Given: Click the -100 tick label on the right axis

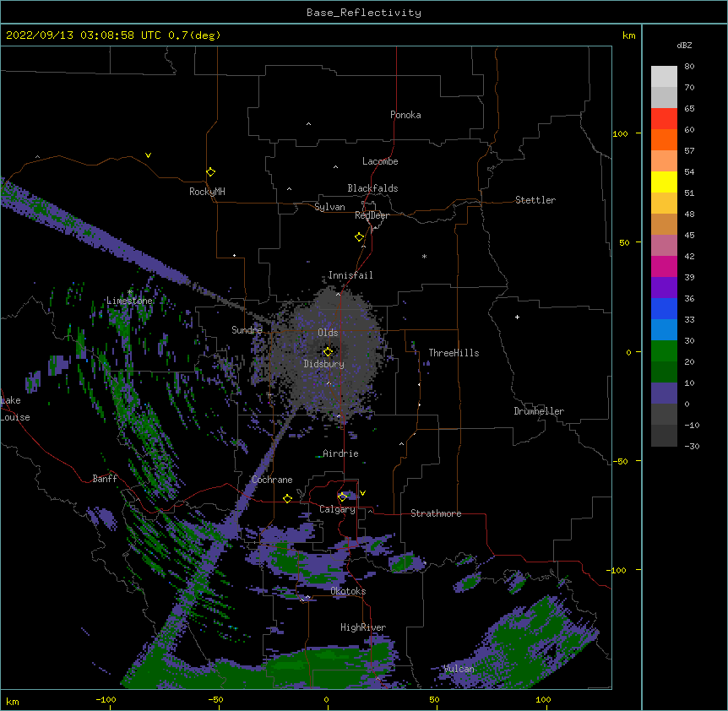Looking at the screenshot, I should (x=617, y=570).
